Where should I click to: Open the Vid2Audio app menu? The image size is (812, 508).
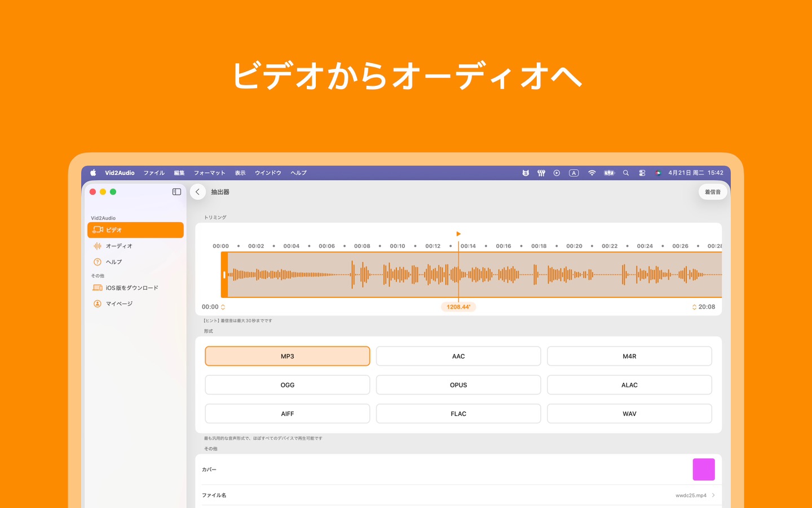tap(120, 173)
